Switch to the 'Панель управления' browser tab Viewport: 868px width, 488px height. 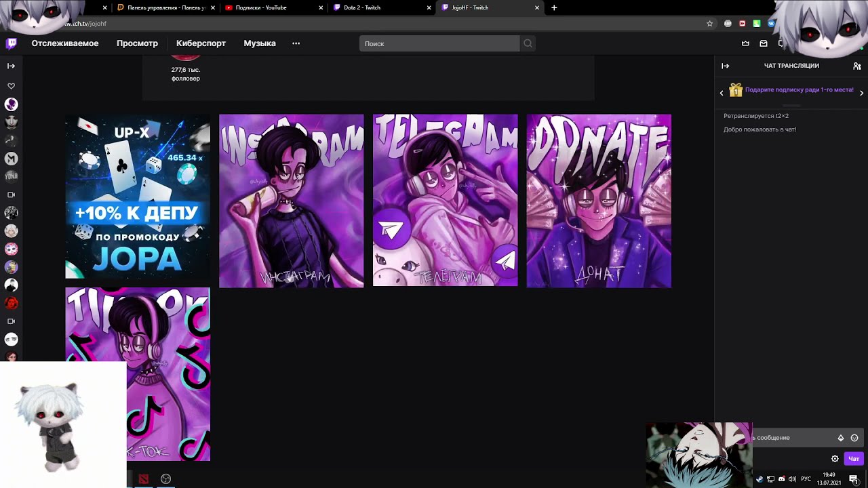click(x=166, y=7)
